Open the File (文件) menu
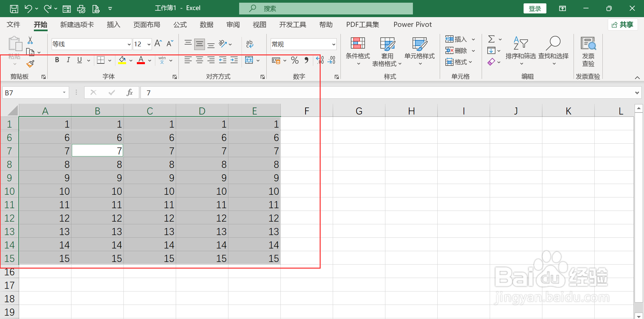Viewport: 644px width, 319px height. 13,25
